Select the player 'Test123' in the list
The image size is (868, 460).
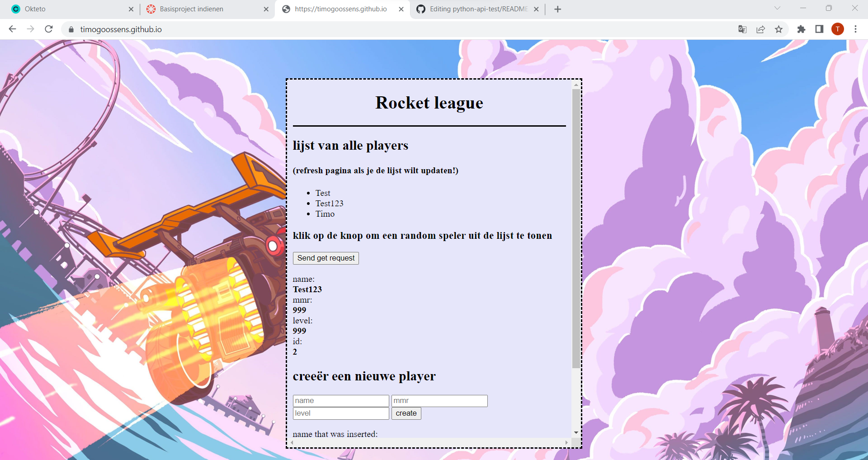pos(330,204)
